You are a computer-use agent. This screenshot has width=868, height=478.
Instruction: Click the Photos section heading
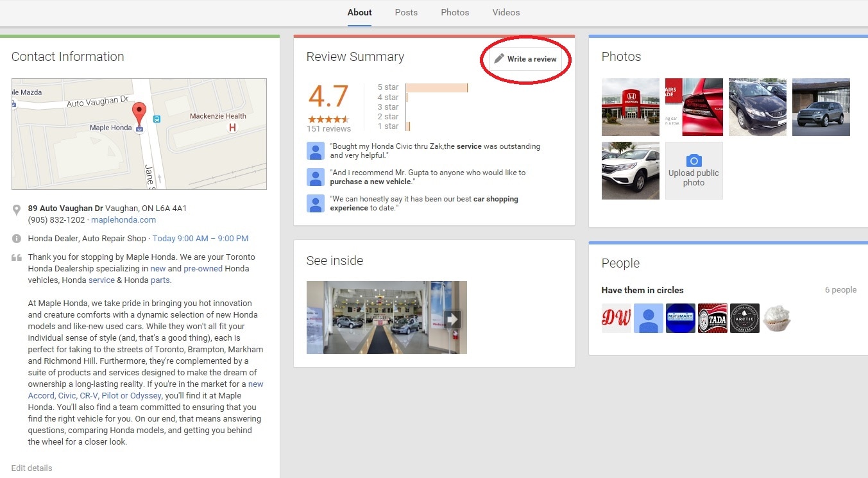click(621, 56)
